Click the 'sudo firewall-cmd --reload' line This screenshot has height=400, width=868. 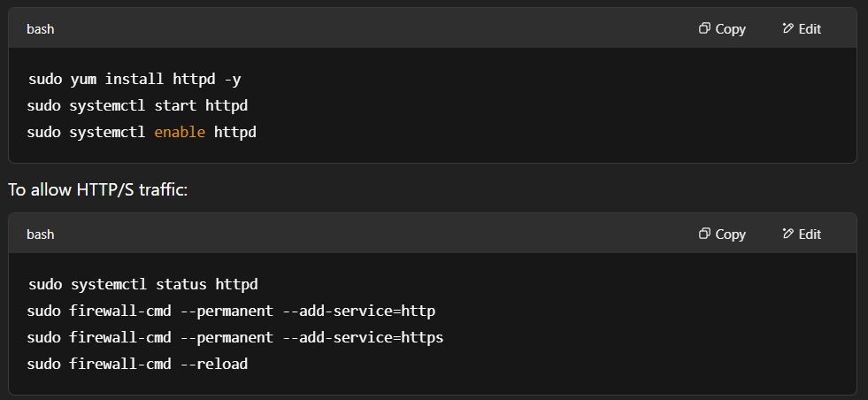click(x=137, y=365)
